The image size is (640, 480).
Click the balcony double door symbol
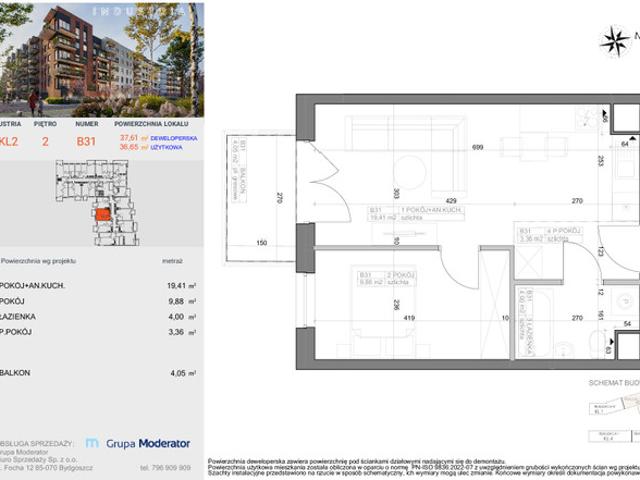coord(324,182)
